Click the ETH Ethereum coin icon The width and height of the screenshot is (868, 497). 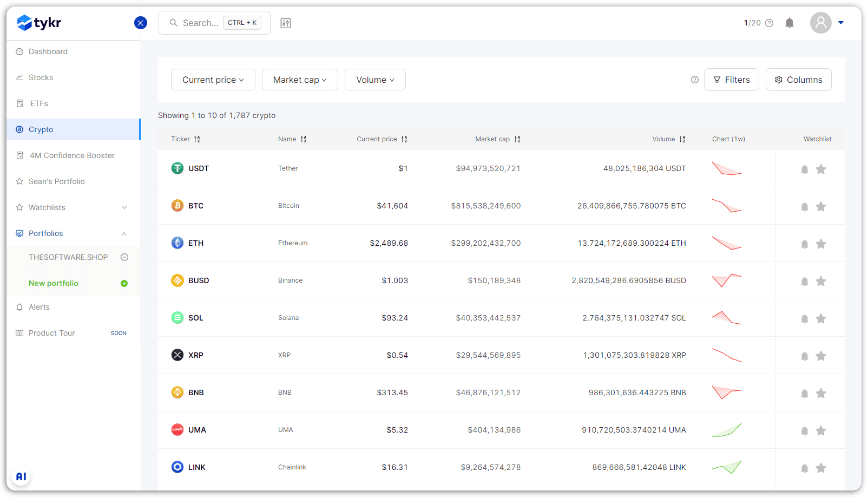point(177,243)
